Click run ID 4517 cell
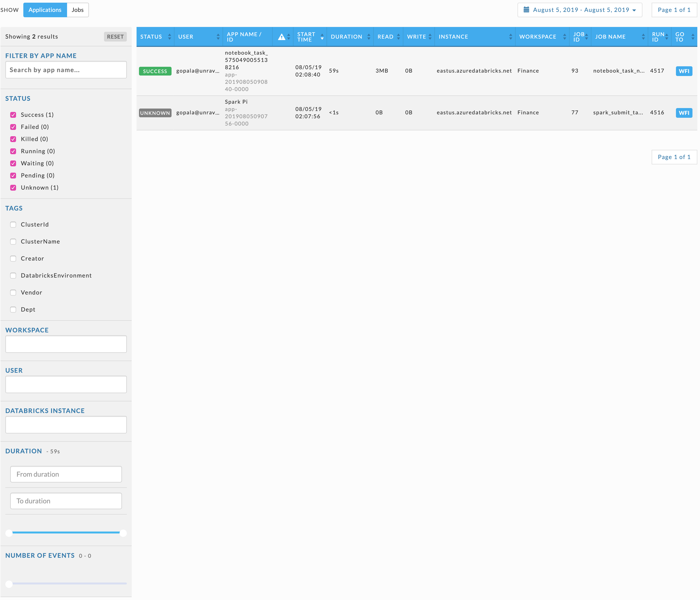 (657, 71)
